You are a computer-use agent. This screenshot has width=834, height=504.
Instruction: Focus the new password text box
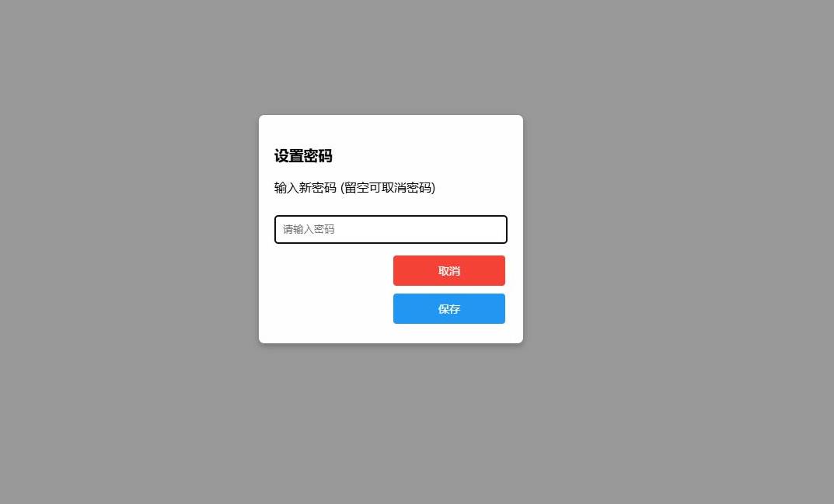point(390,229)
